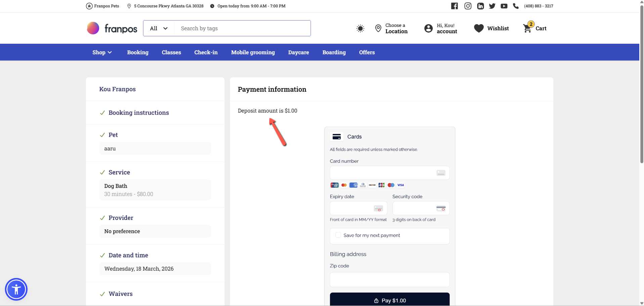Open the accessibility widget button
Viewport: 644px width, 306px height.
coord(16,289)
